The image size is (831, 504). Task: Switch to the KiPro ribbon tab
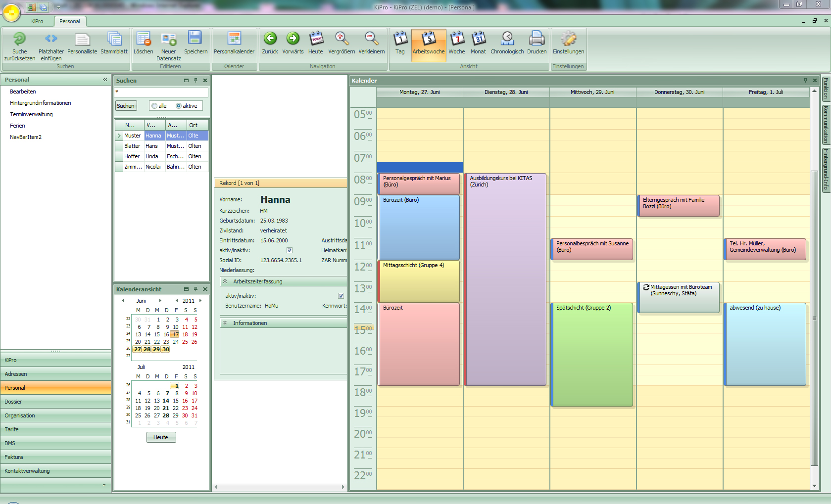(x=37, y=21)
